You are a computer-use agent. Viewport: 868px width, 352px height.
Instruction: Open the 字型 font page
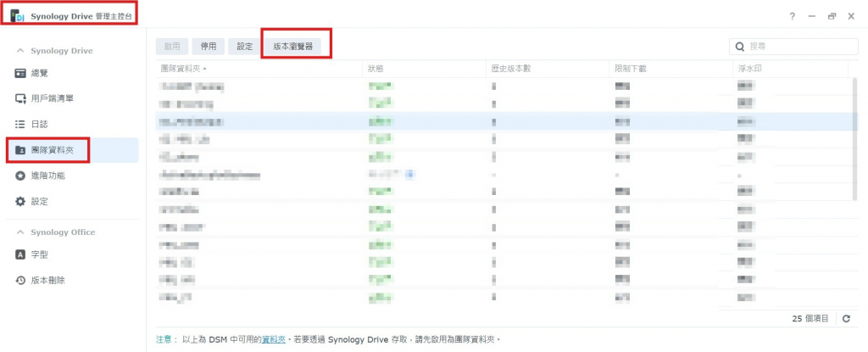(x=73, y=255)
